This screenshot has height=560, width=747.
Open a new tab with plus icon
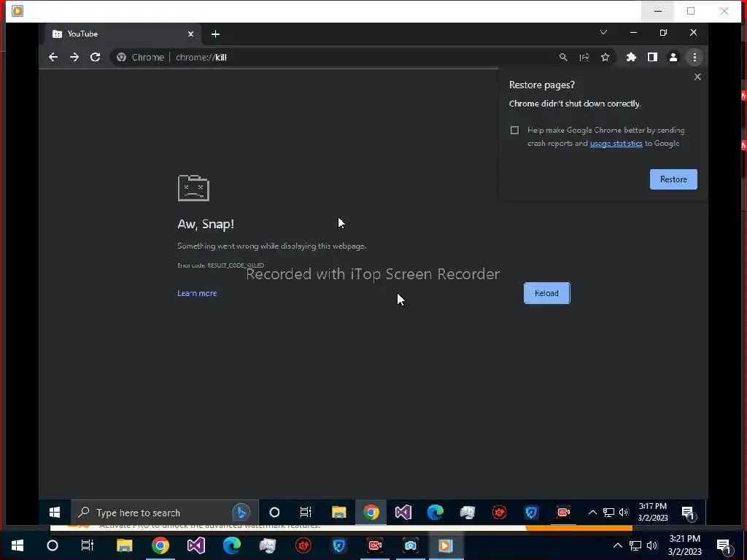[x=215, y=34]
